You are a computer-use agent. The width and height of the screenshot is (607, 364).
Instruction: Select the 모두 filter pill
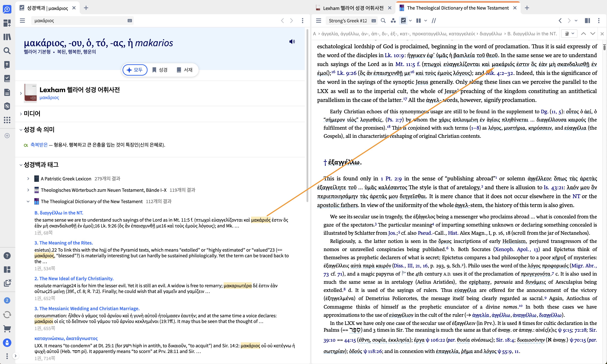pos(135,70)
